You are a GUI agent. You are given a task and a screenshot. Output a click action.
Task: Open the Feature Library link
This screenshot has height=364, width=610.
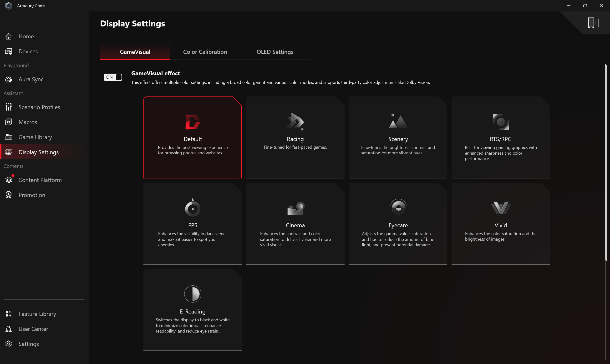(37, 314)
